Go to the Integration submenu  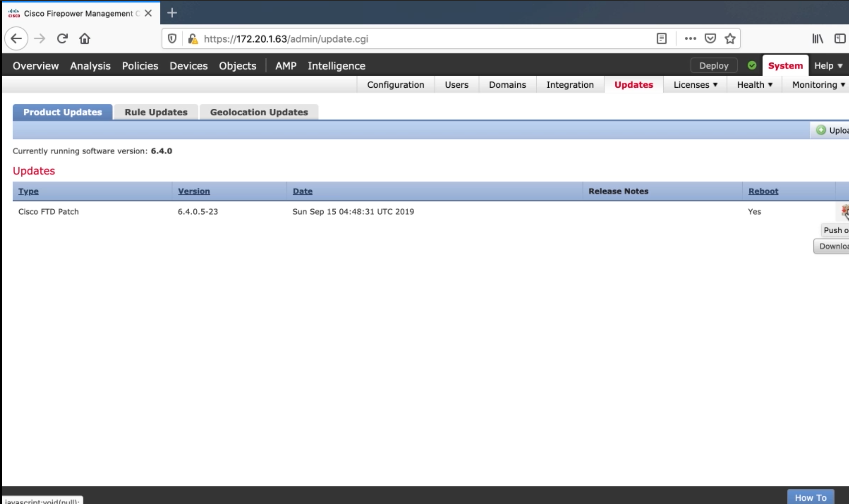point(570,85)
